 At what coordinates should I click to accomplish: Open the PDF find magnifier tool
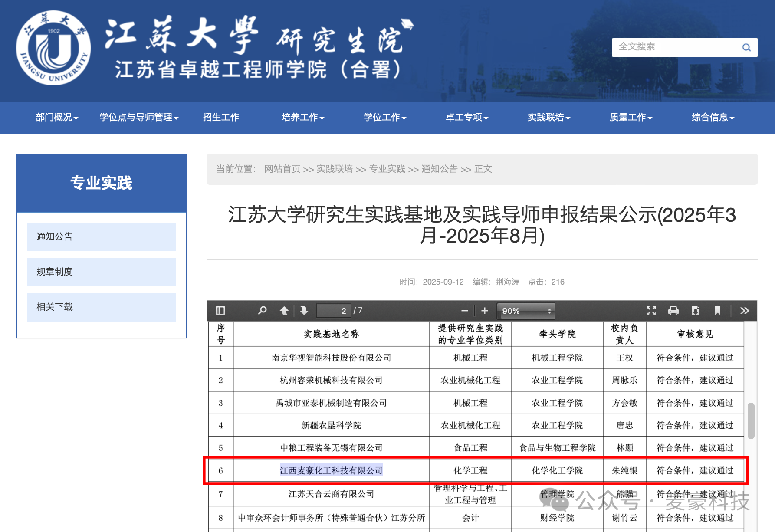(x=262, y=311)
